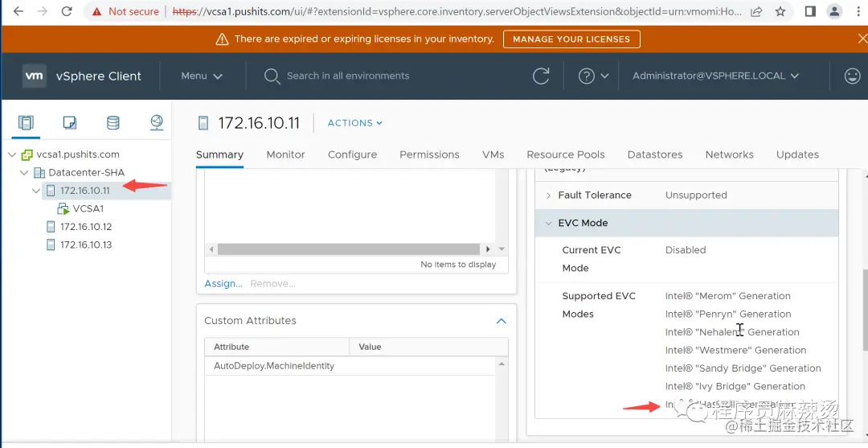
Task: Reload the browser page
Action: (67, 11)
